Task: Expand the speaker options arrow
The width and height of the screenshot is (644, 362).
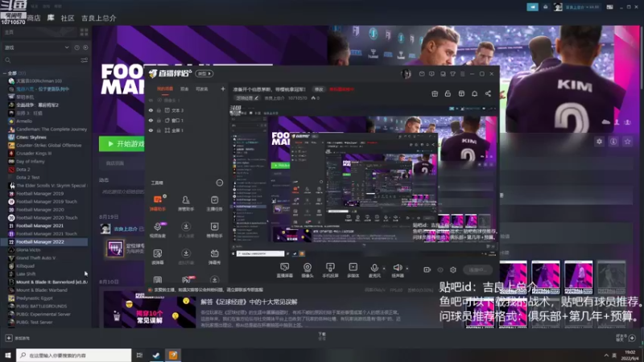Action: tap(407, 269)
